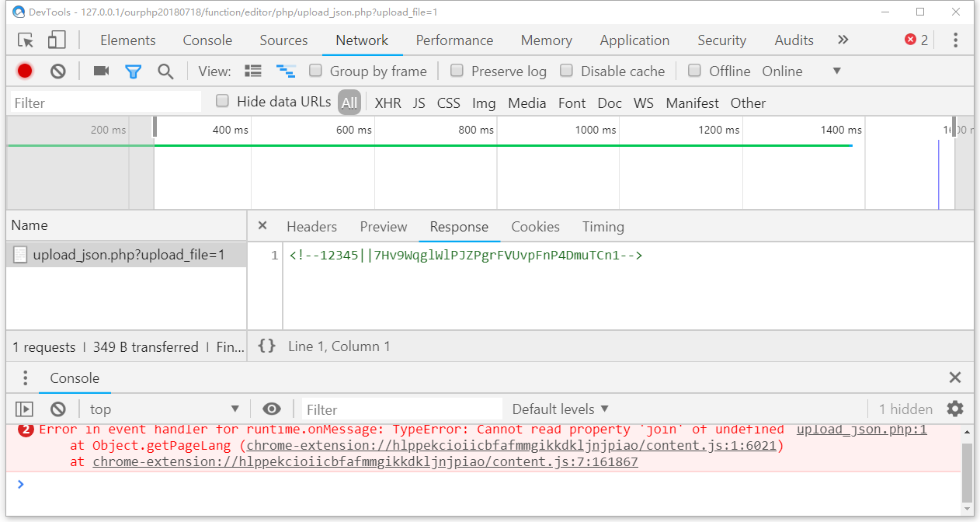Pretty print response with braces icon
This screenshot has width=980, height=522.
(266, 346)
